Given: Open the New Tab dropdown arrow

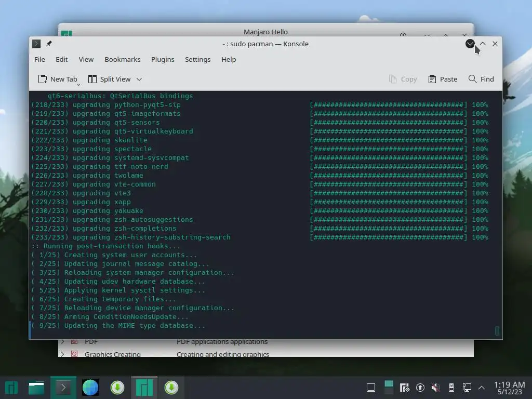Looking at the screenshot, I should pos(78,85).
